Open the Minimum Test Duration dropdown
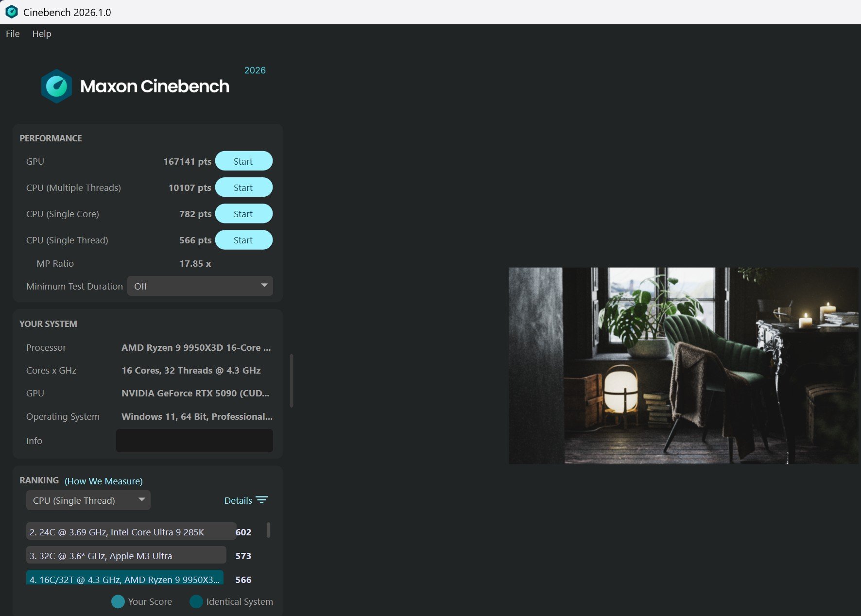 (x=200, y=286)
